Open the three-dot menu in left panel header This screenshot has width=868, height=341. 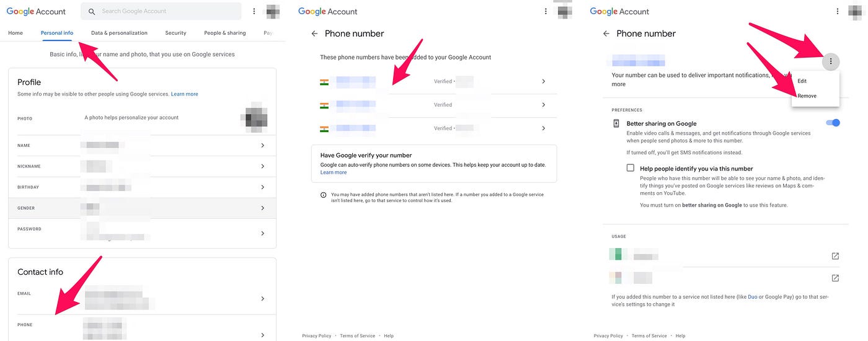[254, 11]
